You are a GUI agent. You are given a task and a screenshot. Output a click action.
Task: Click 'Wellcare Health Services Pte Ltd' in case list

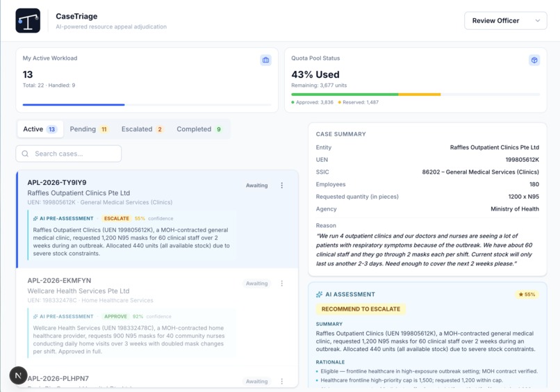coord(79,291)
